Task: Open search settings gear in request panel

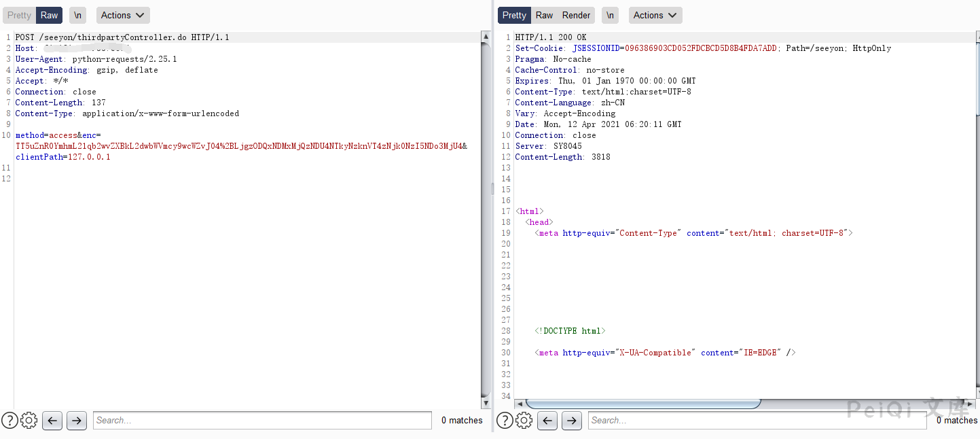Action: (29, 421)
